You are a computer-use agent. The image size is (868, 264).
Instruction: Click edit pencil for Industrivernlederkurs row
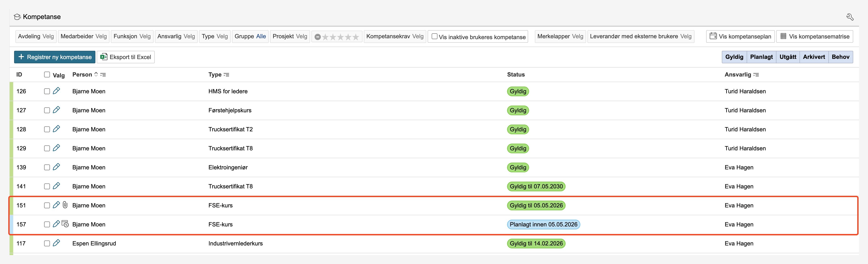pos(57,243)
